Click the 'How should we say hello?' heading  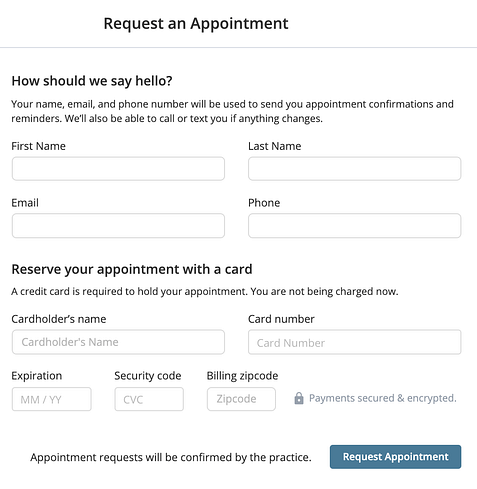pyautogui.click(x=92, y=81)
